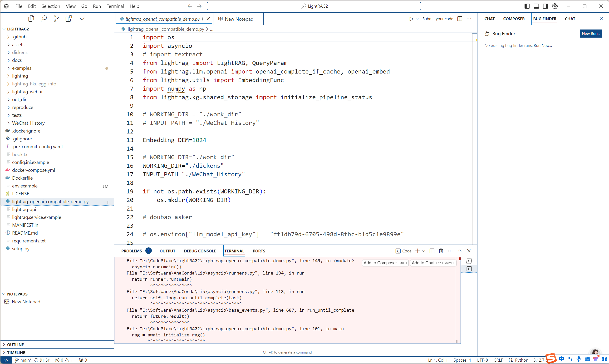
Task: Click Add to Composer button
Action: tap(385, 263)
